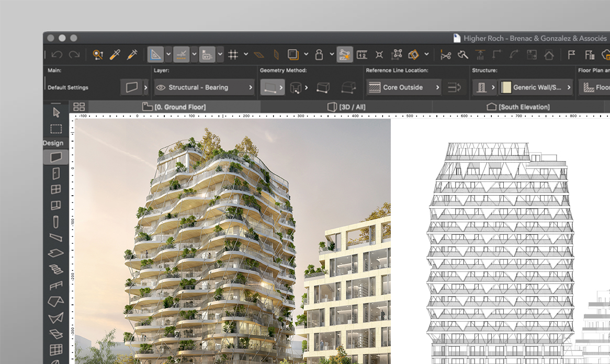
Task: Toggle the Guide Lines triangle button
Action: (x=155, y=55)
